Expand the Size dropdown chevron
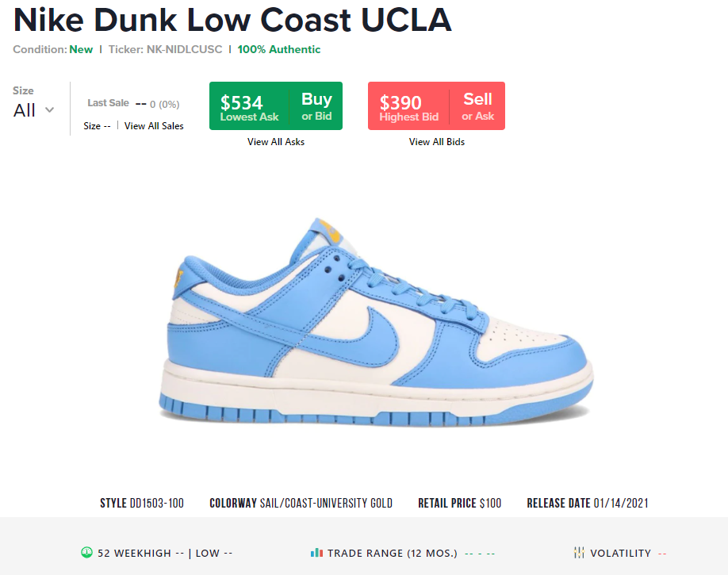The height and width of the screenshot is (575, 728). pyautogui.click(x=49, y=110)
